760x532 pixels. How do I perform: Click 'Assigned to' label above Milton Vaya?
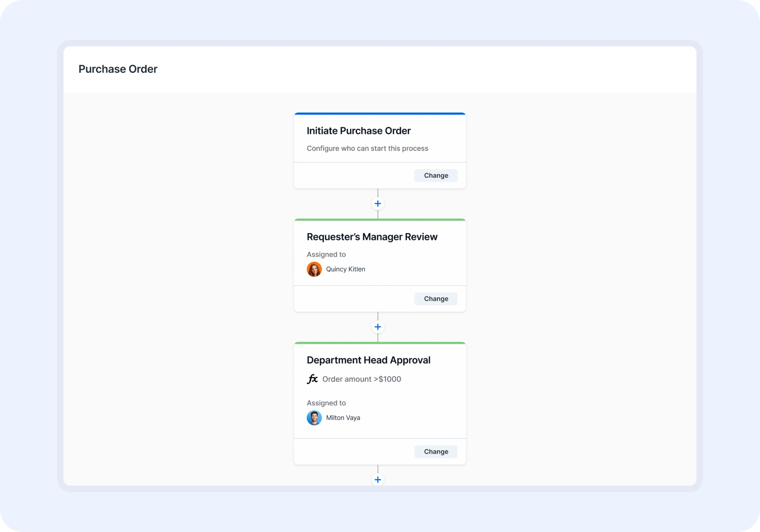326,403
